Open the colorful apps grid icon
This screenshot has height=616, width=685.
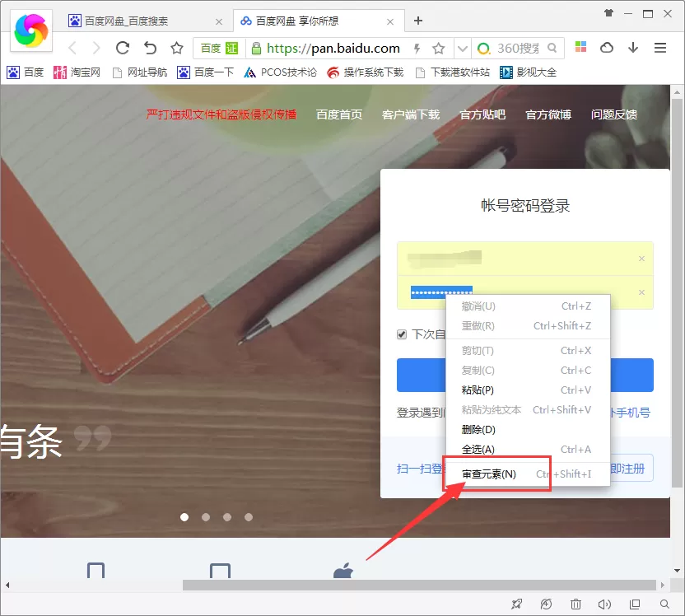click(580, 47)
